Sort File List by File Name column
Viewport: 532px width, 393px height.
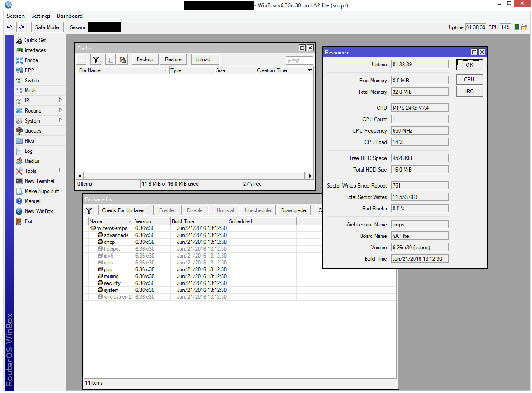123,70
